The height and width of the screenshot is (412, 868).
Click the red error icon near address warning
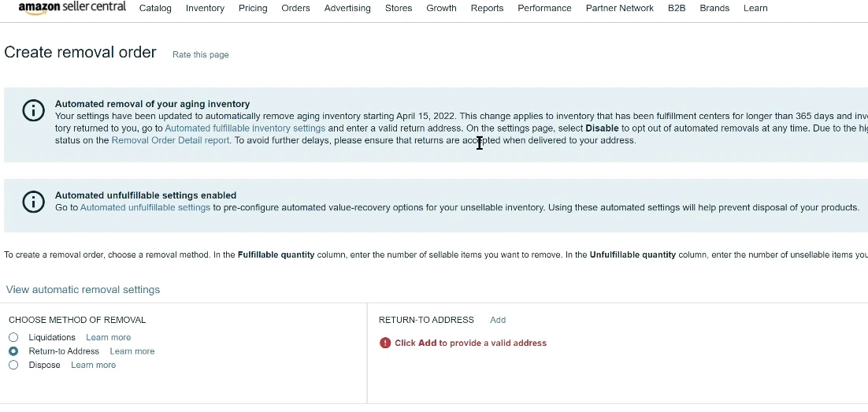385,343
